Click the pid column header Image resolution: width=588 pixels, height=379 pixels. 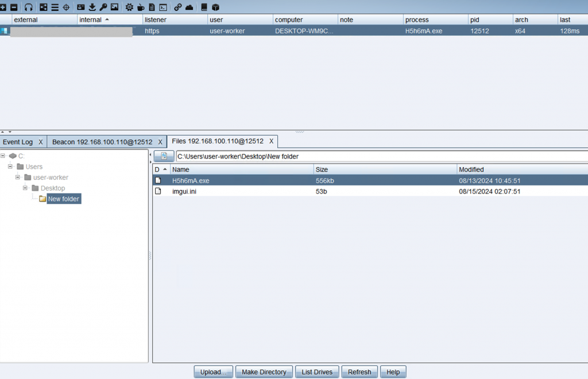point(490,20)
